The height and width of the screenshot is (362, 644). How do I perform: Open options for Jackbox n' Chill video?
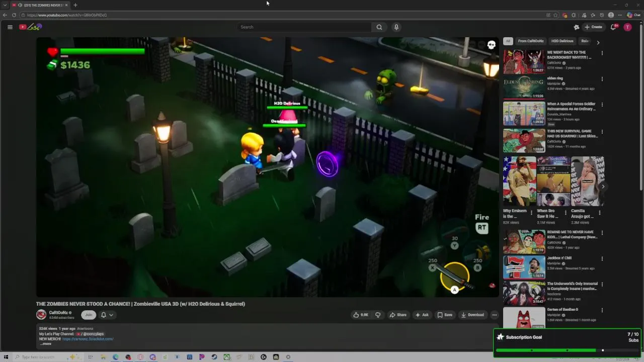coord(602,258)
